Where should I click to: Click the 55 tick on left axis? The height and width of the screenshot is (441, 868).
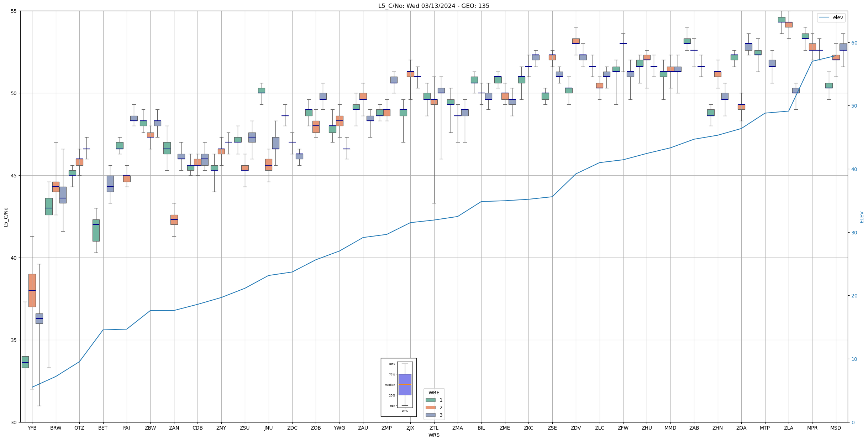14,11
